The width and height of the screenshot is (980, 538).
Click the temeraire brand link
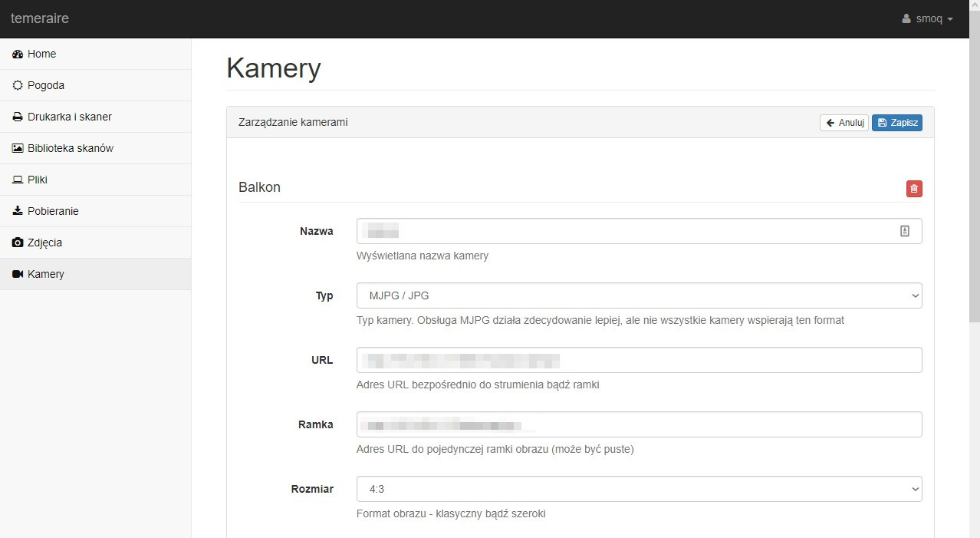(40, 18)
